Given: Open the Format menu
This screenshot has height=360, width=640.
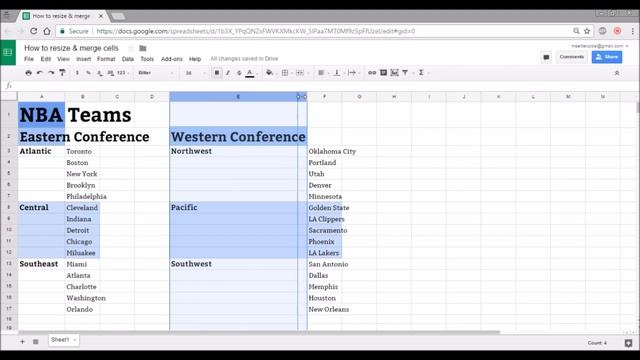Looking at the screenshot, I should coord(106,59).
